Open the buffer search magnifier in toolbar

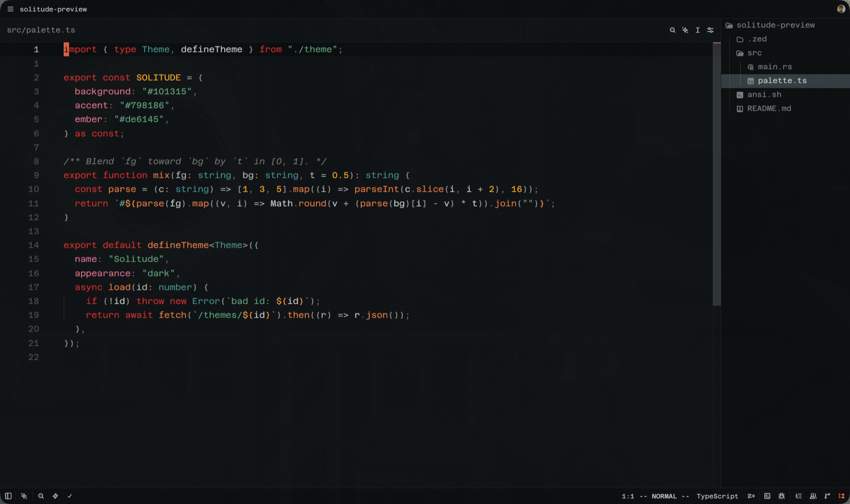673,30
